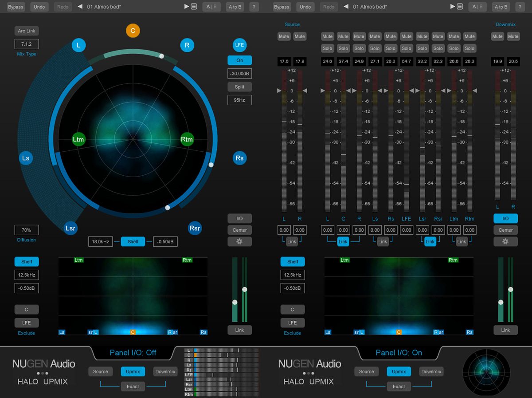Click the 0.00 trim field under the LFE meter
Viewport: 532px width, 398px height.
(x=407, y=230)
